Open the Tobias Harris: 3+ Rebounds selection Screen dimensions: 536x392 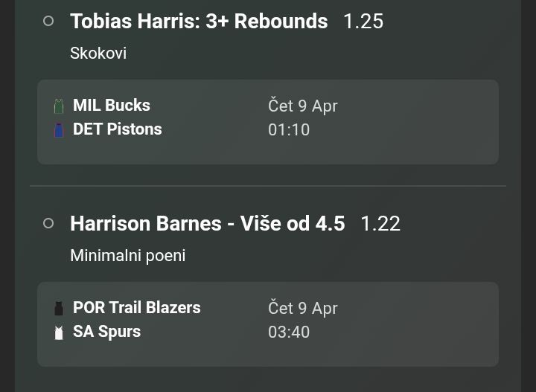tap(199, 22)
